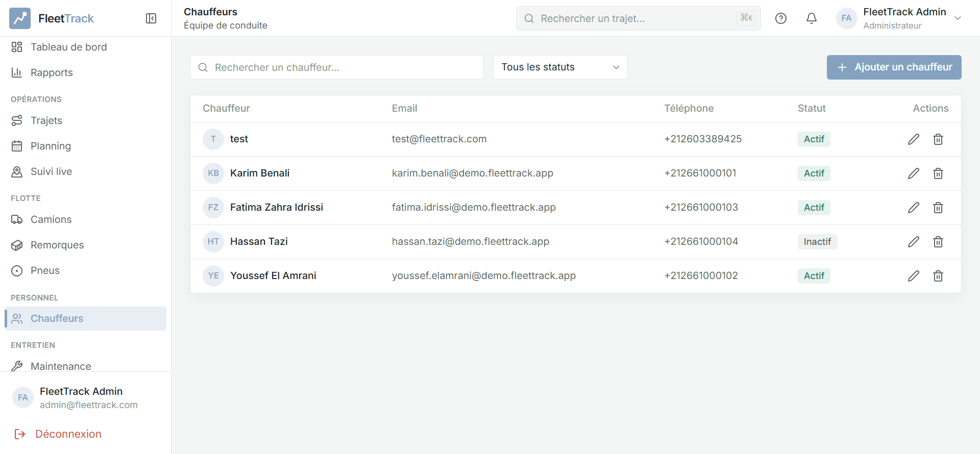Edit Hassan Tazi with pencil icon
This screenshot has height=454, width=980.
[x=914, y=242]
